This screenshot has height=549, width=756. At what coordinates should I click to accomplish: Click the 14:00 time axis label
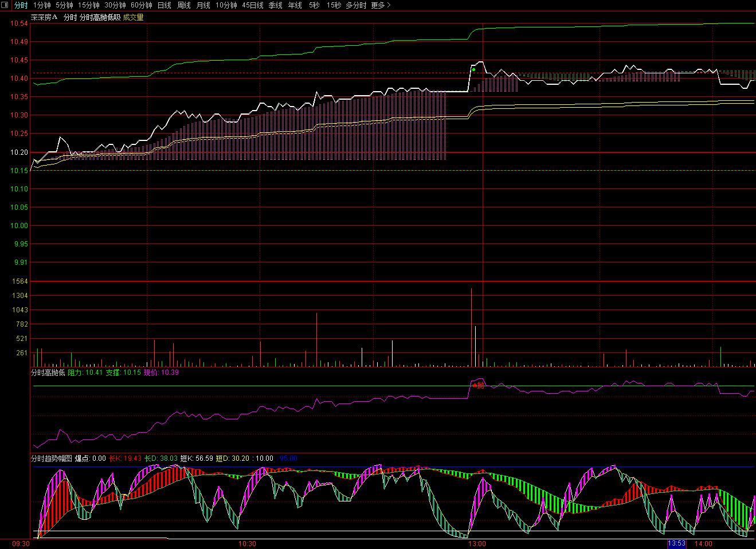click(x=703, y=543)
